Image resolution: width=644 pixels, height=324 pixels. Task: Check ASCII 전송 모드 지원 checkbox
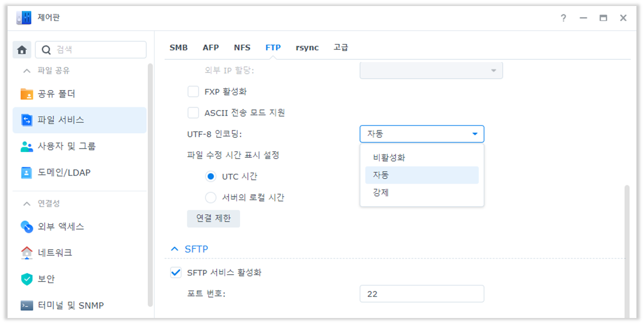(x=194, y=113)
